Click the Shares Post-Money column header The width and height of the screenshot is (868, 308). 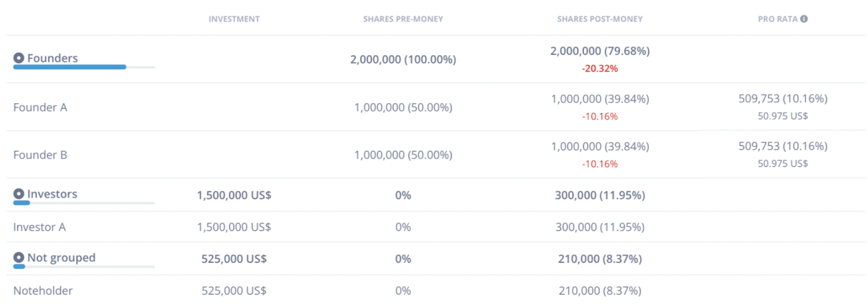click(x=599, y=19)
